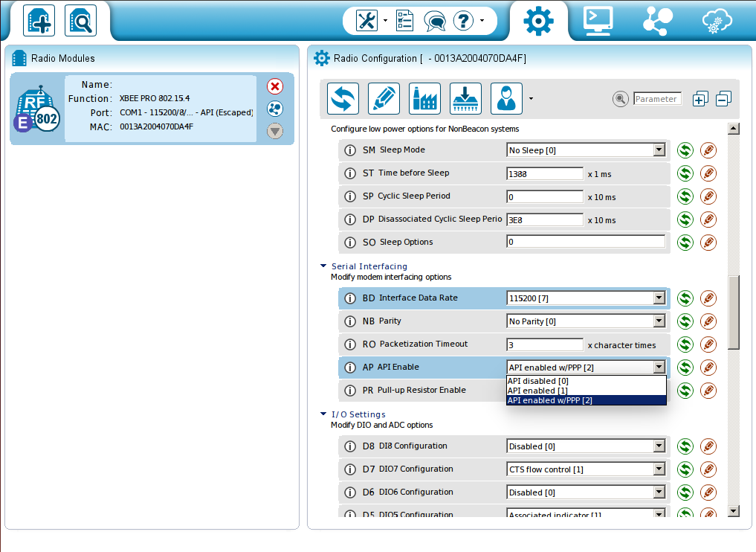
Task: Write radio settings with the pencil button
Action: (384, 98)
